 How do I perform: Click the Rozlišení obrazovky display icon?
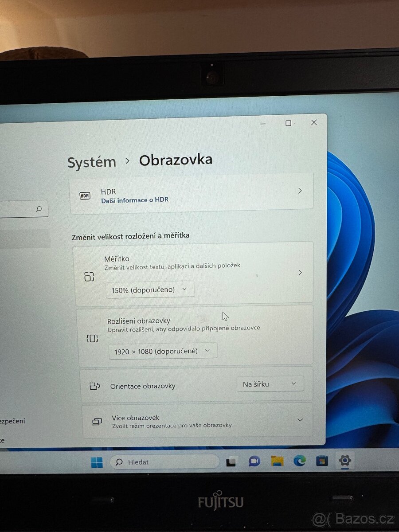(x=92, y=338)
